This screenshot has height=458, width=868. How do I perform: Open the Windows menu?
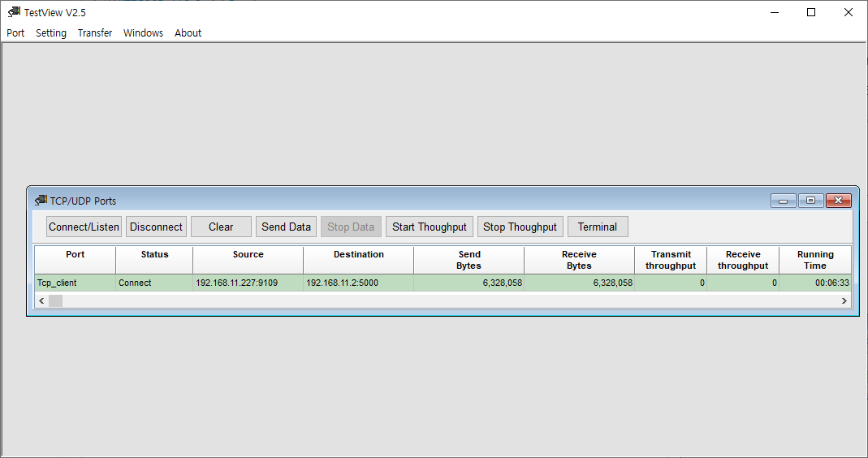point(143,32)
